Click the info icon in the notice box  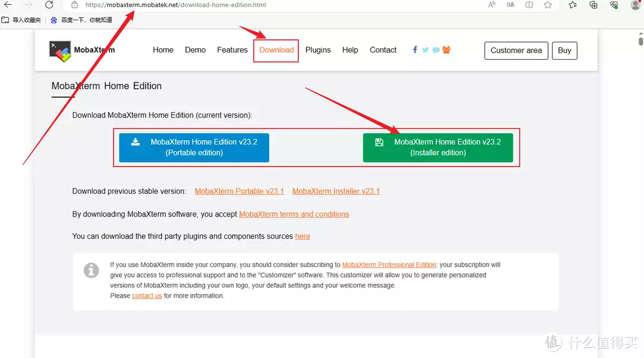pyautogui.click(x=91, y=270)
